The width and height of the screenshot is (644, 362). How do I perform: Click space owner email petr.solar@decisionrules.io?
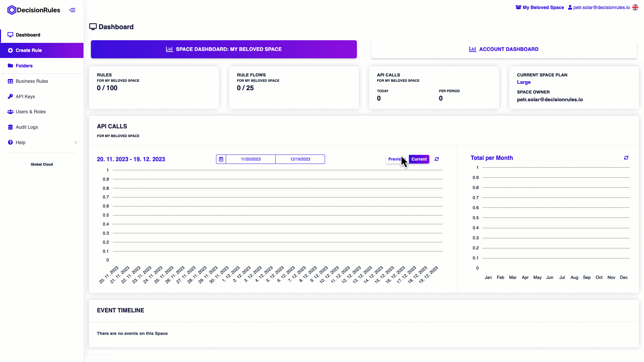pos(550,100)
